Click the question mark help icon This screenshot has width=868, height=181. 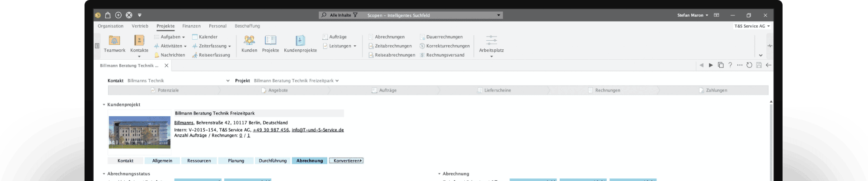point(730,65)
